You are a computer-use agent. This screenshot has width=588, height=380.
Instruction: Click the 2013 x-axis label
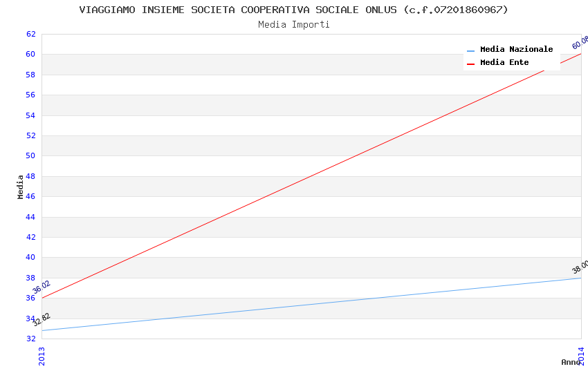click(x=42, y=356)
